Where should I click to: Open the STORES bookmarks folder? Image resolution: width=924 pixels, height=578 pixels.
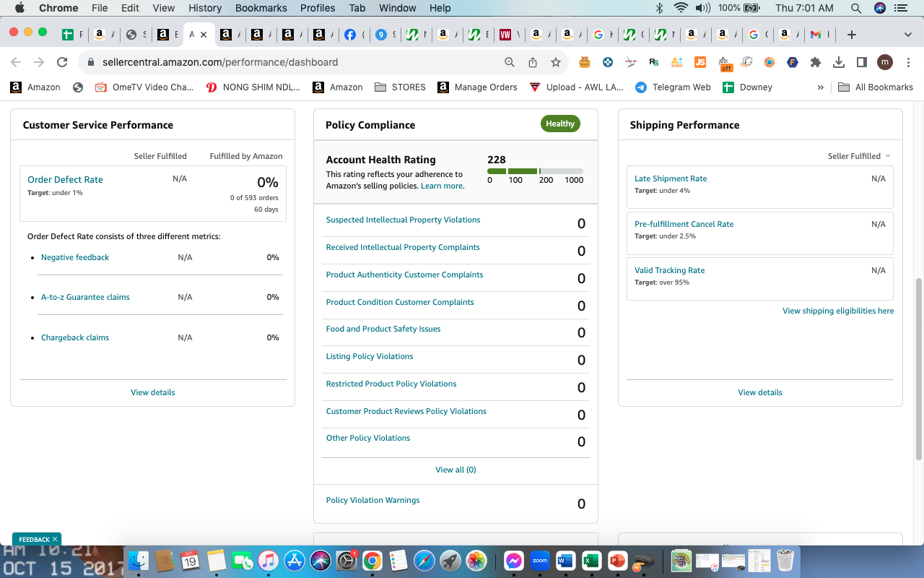(x=401, y=87)
